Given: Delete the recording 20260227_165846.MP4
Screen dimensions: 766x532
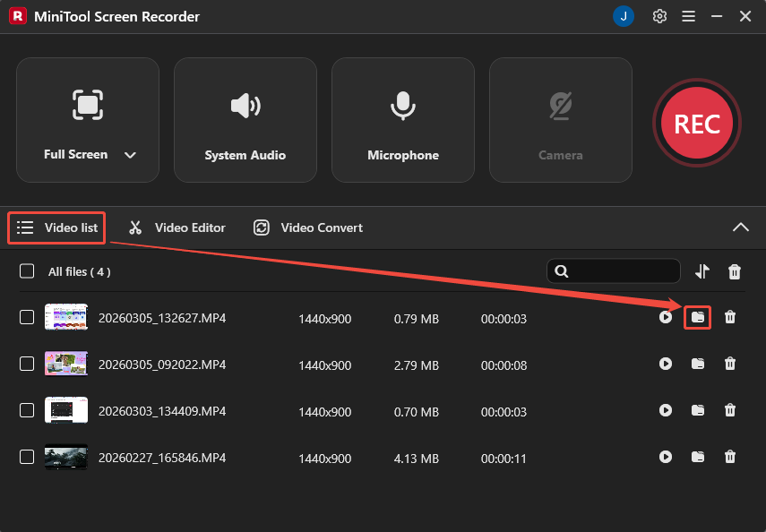Looking at the screenshot, I should pos(730,458).
